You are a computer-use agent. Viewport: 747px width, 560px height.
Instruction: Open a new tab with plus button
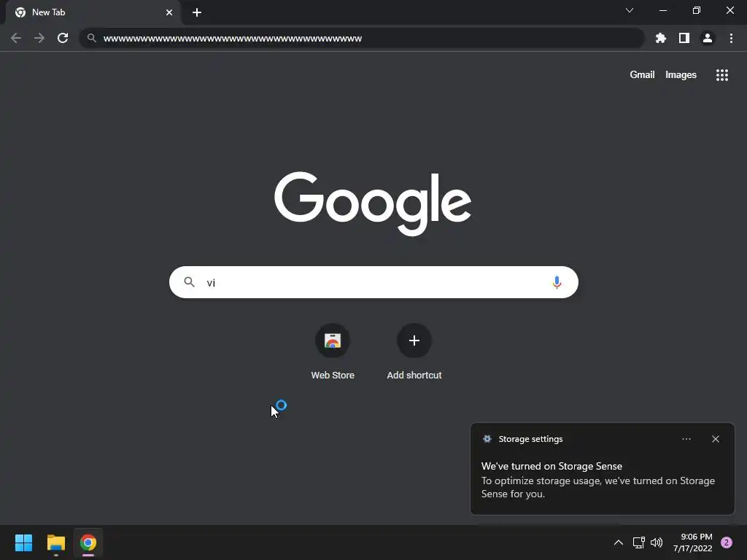click(197, 12)
